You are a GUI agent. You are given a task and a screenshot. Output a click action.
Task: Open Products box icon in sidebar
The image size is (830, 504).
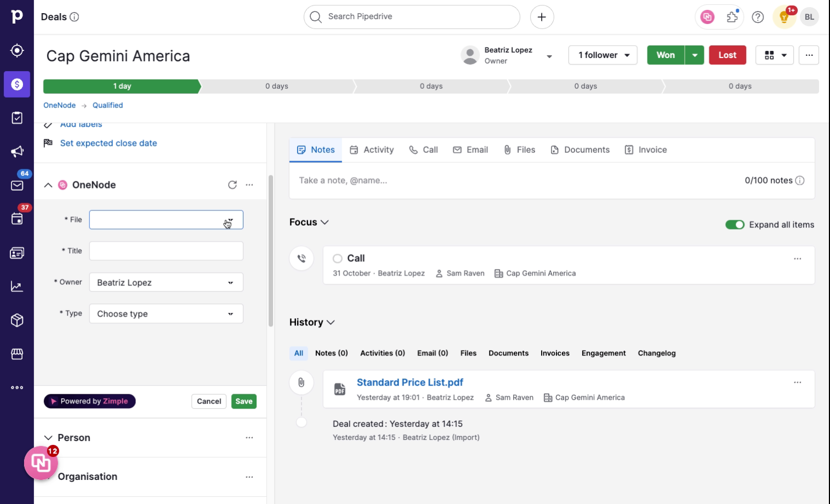pos(17,320)
